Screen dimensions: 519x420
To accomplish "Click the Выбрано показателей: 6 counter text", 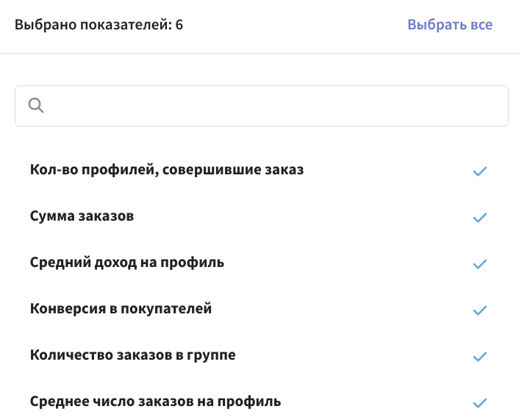I will coord(99,25).
